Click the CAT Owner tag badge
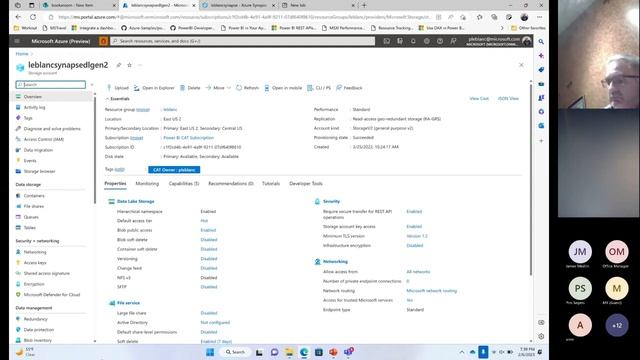640x360 pixels. pyautogui.click(x=174, y=170)
